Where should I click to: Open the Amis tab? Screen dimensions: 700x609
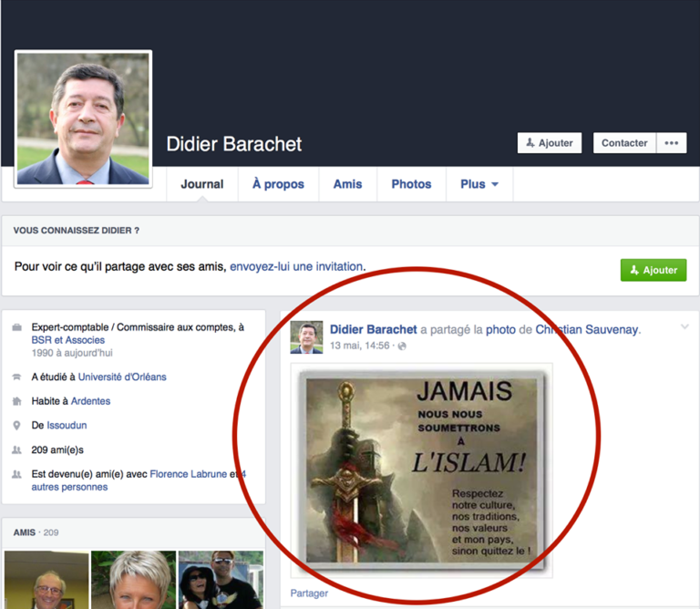coord(348,184)
